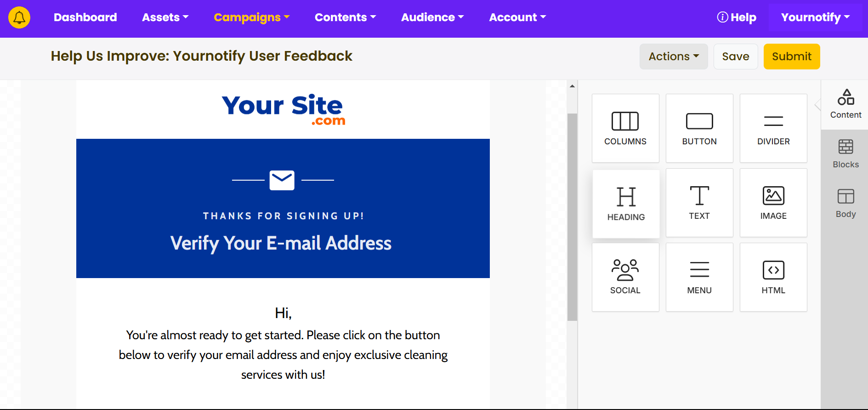The image size is (868, 410).
Task: Add a Text content block
Action: coord(699,203)
